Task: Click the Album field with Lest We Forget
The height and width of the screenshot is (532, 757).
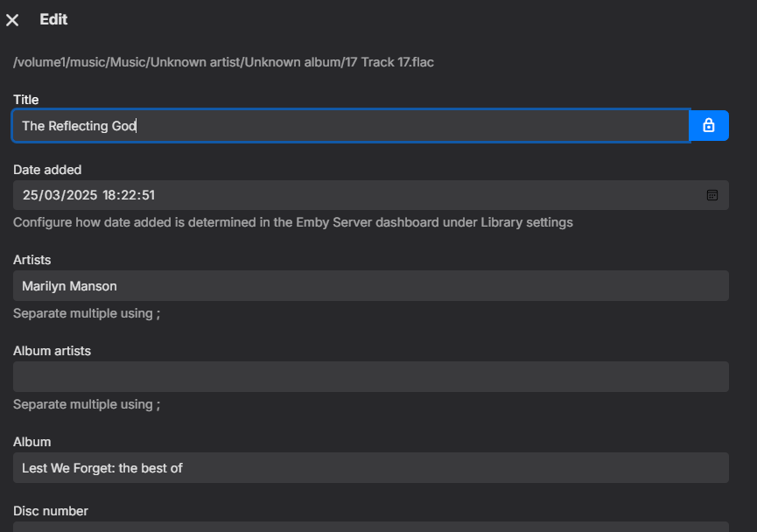Action: click(x=370, y=468)
